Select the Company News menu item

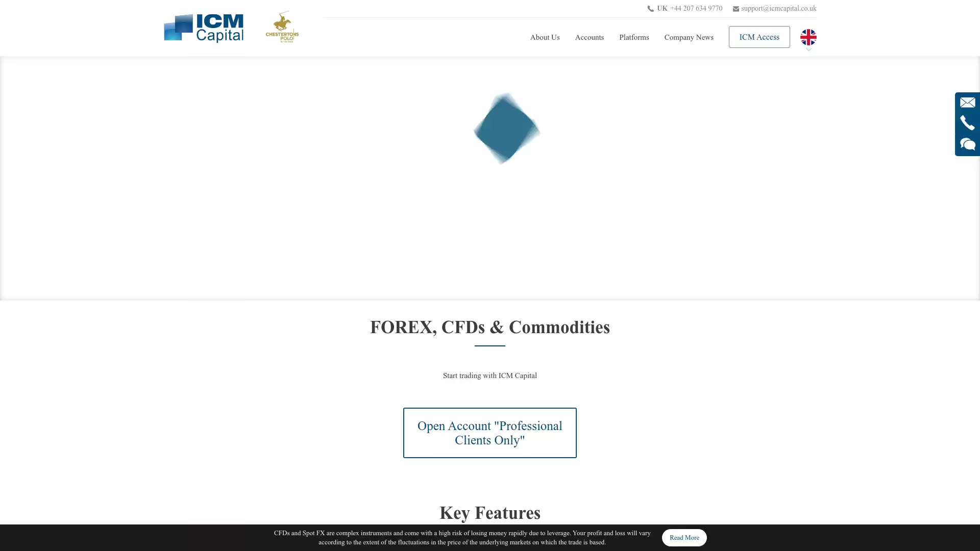click(689, 37)
